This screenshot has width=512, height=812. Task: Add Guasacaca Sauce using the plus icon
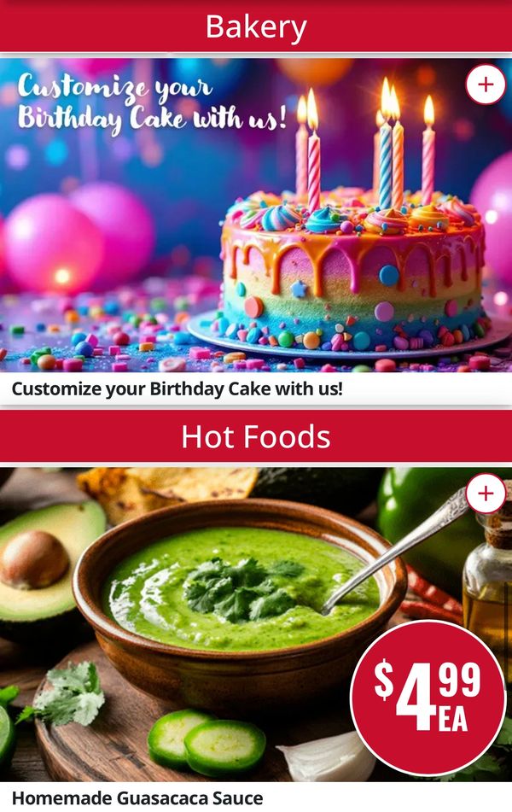click(486, 493)
